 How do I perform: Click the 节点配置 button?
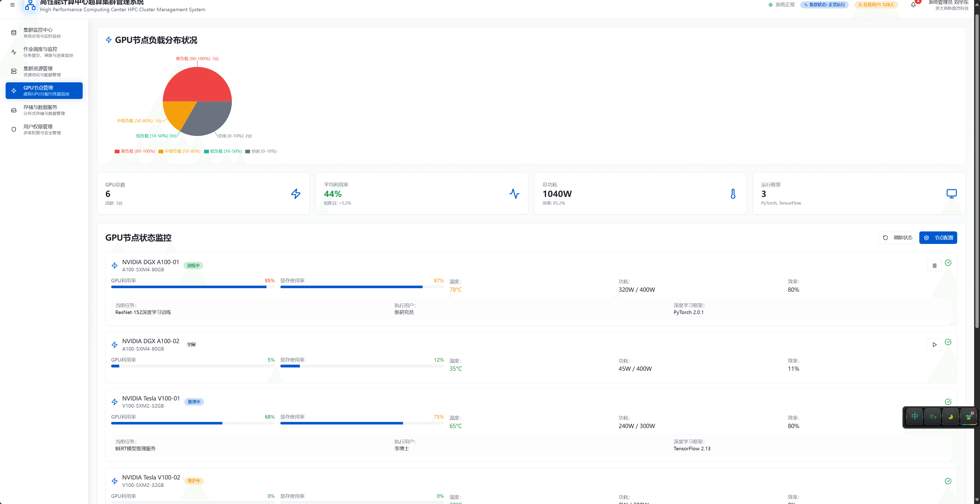[x=938, y=238]
